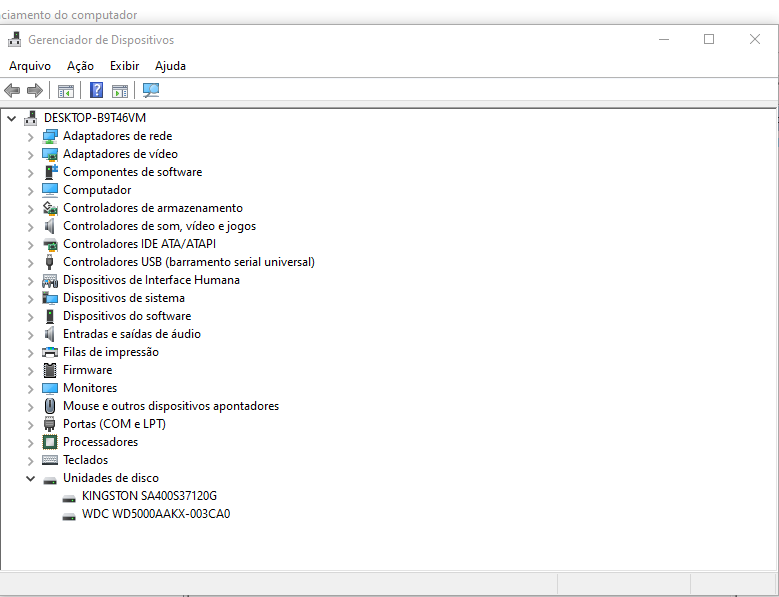Click the WDC WD5000AAKX disk icon

(x=69, y=516)
